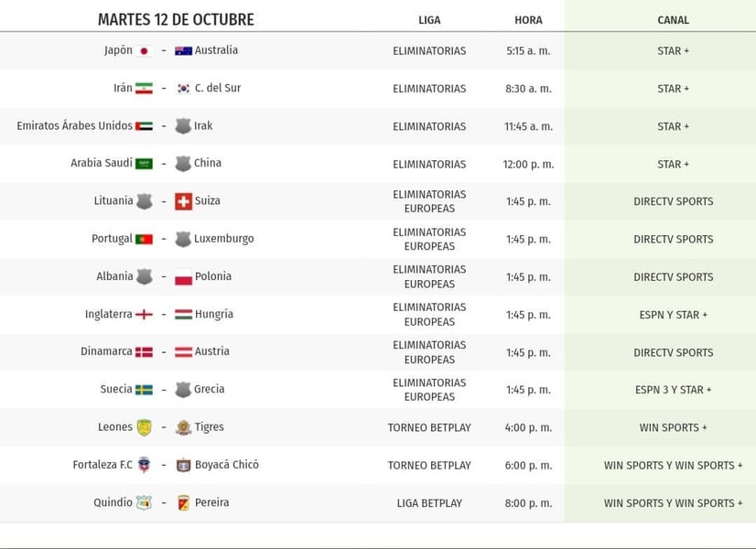Open the Boyacá Chicó team link
The height and width of the screenshot is (549, 756).
[227, 465]
